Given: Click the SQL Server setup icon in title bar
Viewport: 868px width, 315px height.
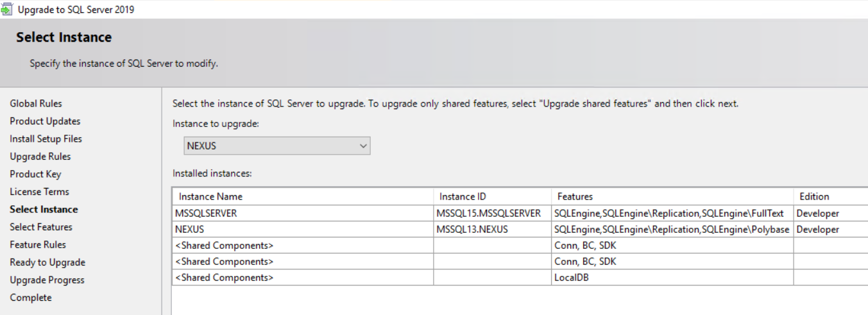Looking at the screenshot, I should (x=7, y=10).
